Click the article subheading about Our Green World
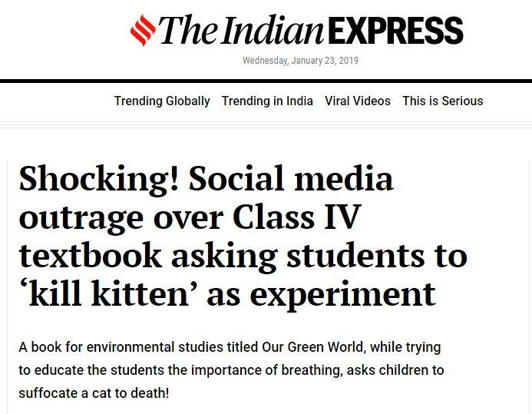 [231, 370]
